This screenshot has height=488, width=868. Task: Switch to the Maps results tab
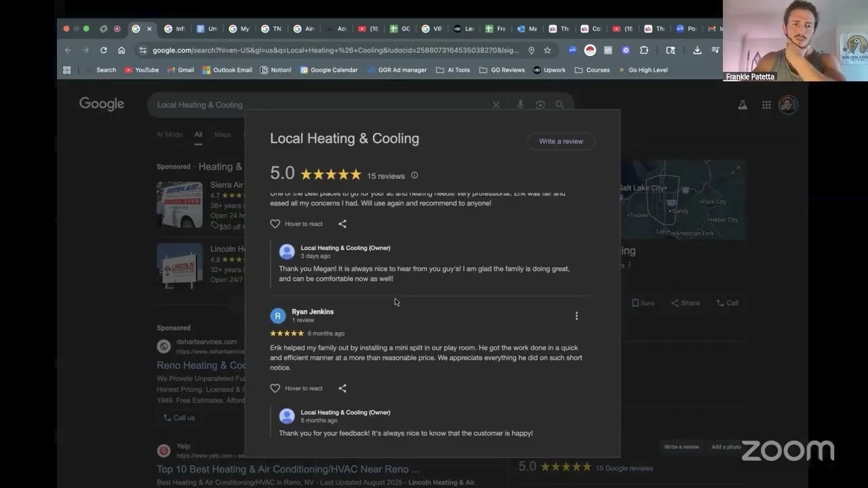tap(222, 134)
